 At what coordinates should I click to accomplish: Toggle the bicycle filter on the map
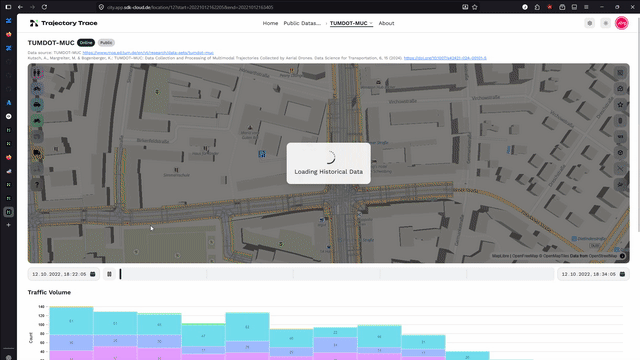point(37,89)
